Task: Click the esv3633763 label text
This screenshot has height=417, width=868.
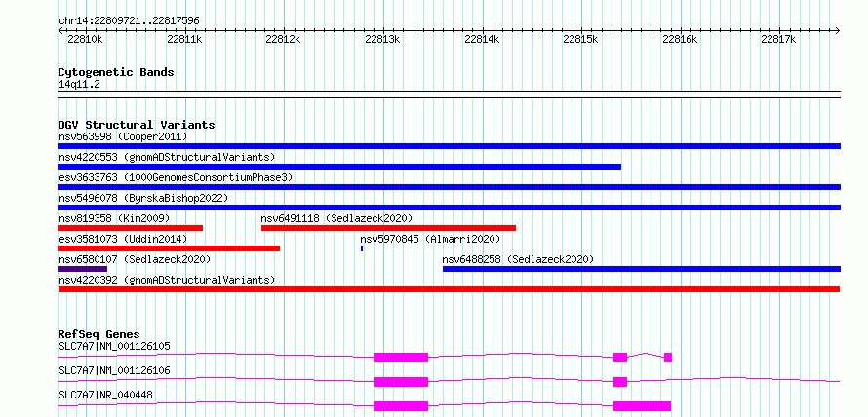Action: pyautogui.click(x=176, y=177)
